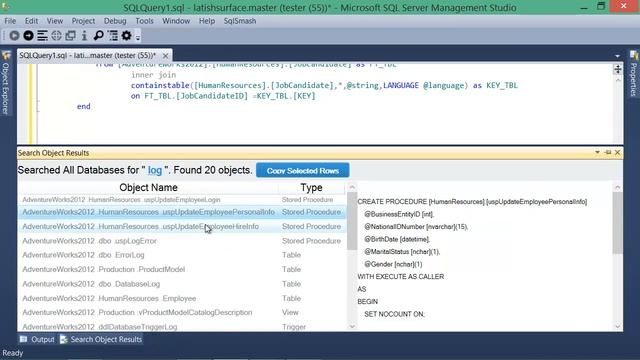Image resolution: width=640 pixels, height=360 pixels.
Task: Open the SqlSmash menu
Action: pos(240,21)
